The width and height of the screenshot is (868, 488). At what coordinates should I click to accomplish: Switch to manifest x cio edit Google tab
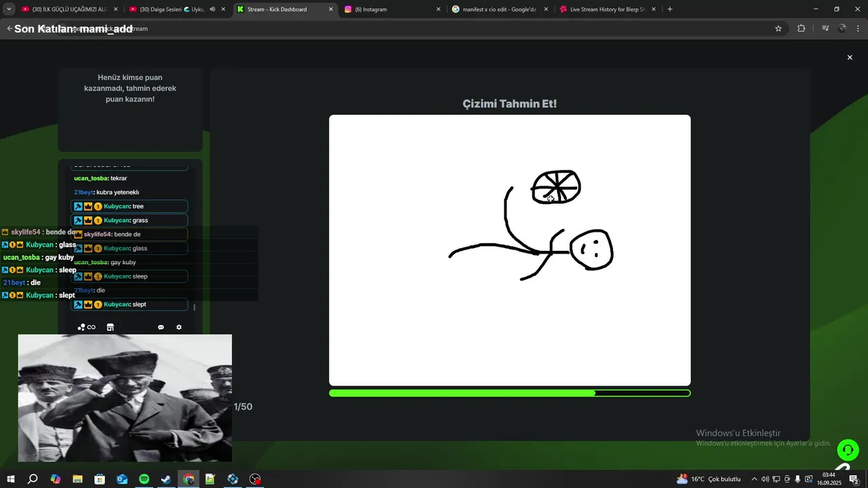(x=500, y=9)
